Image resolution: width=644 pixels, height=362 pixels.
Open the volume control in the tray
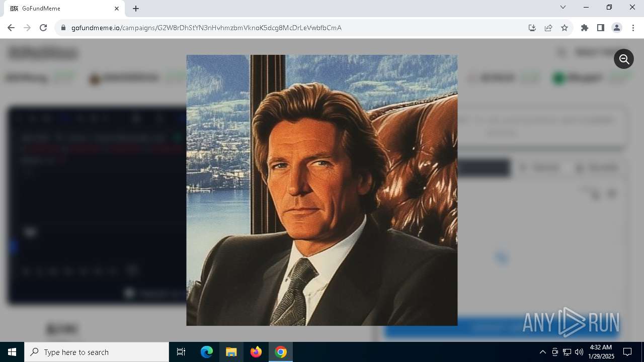click(x=579, y=352)
